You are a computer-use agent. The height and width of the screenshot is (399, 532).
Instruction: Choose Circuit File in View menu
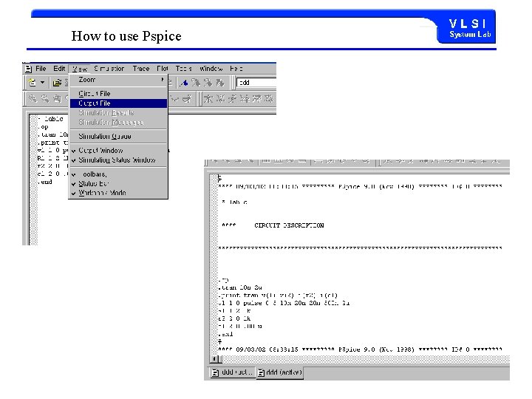(x=118, y=93)
